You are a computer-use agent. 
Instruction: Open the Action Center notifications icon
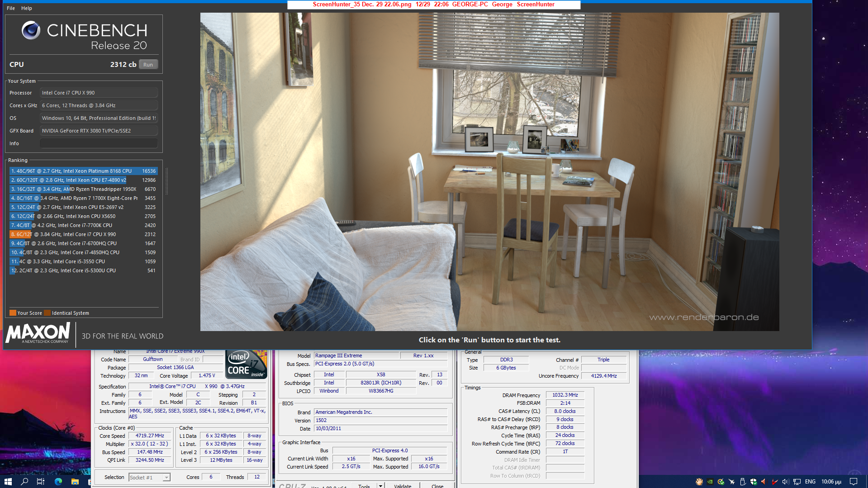coord(854,482)
